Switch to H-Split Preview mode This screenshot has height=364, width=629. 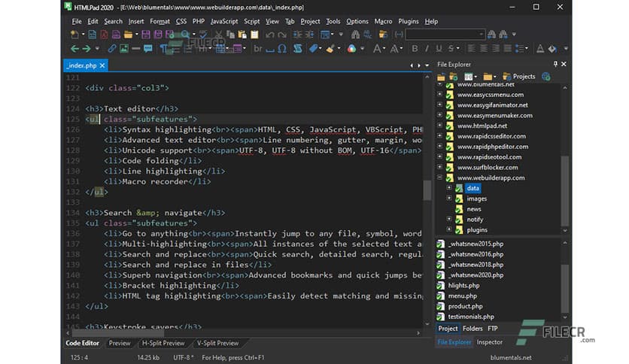coord(164,343)
